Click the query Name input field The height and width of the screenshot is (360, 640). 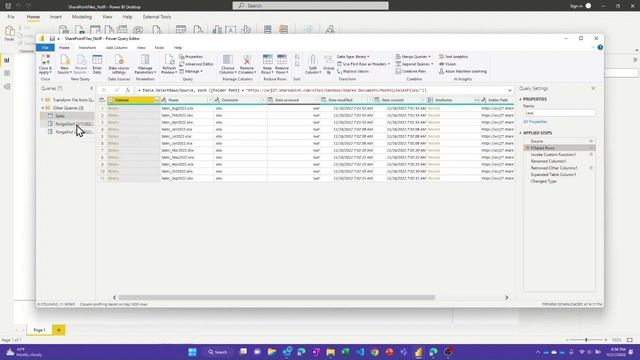tap(559, 113)
